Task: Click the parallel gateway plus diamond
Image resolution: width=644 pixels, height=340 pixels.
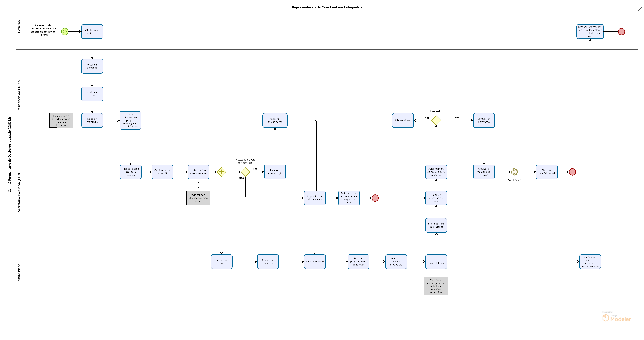Action: click(221, 172)
